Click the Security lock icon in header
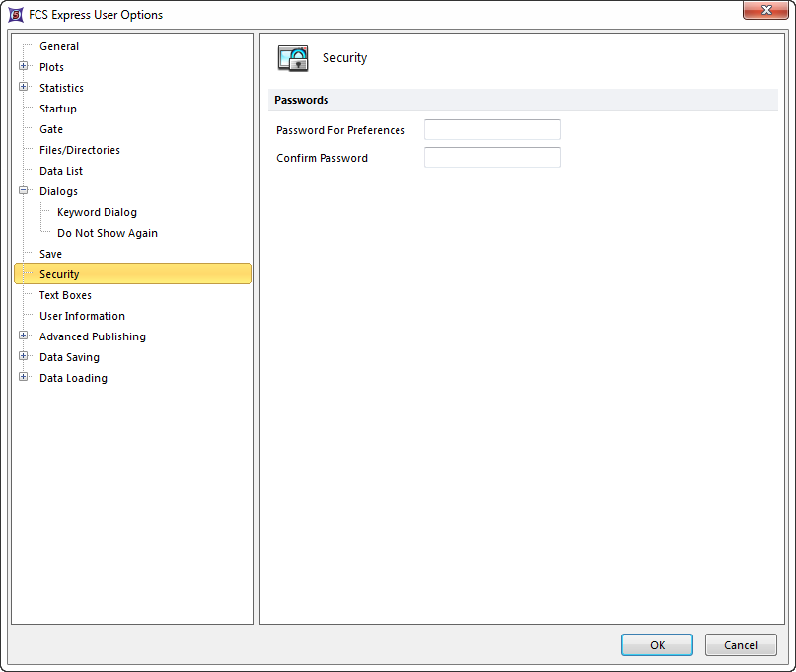Viewport: 796px width, 672px height. (293, 58)
